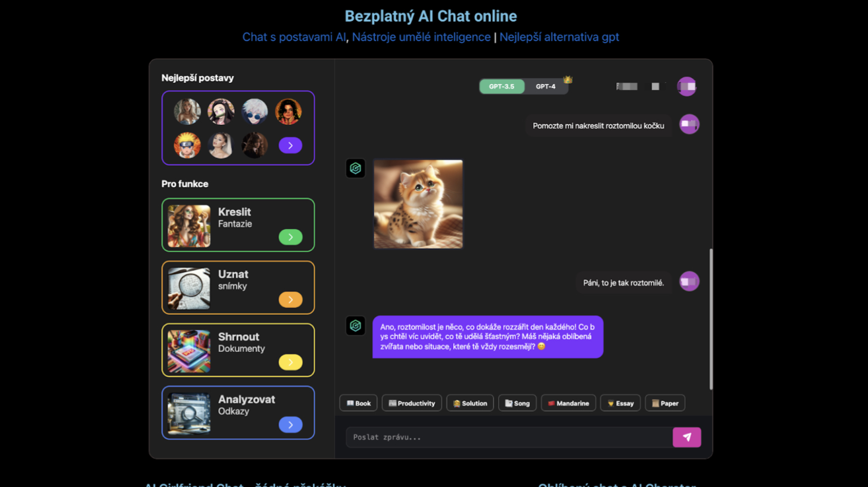Open Kreslit Fantazie with green arrow
Viewport: 868px width, 487px height.
[x=291, y=237]
